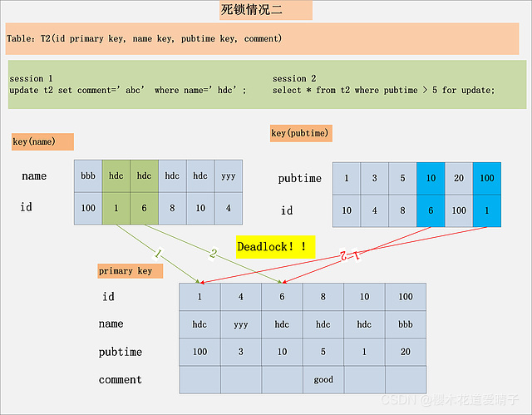The width and height of the screenshot is (532, 415).
Task: Click the yellow Deadlock!! label
Action: [277, 247]
